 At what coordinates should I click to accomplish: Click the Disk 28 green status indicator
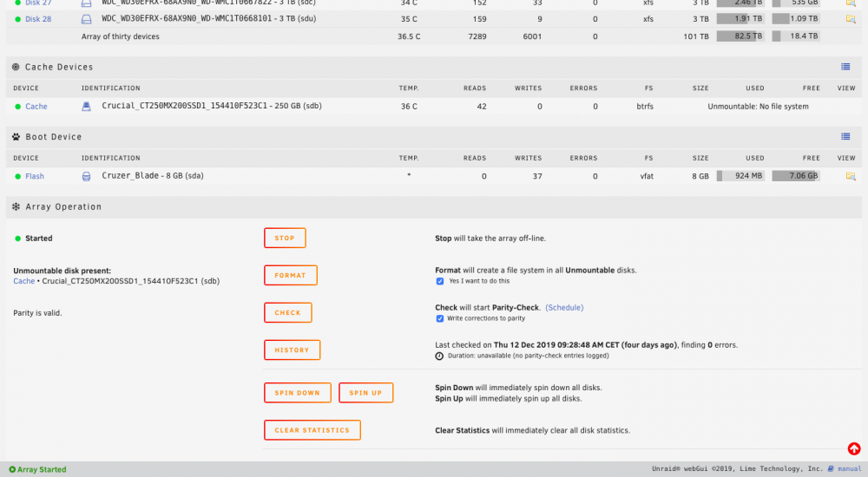coord(17,19)
